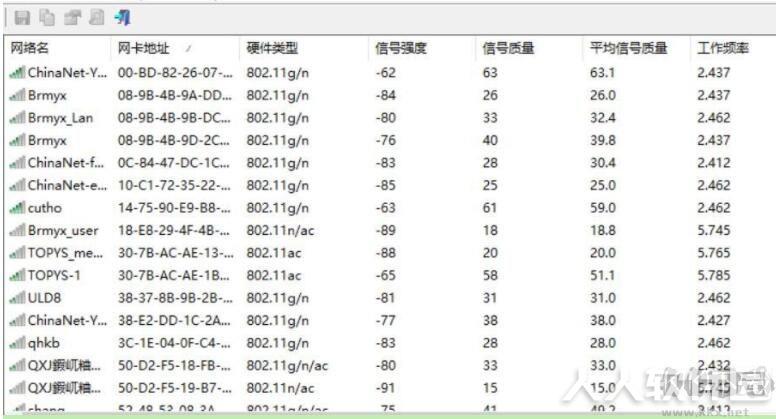The width and height of the screenshot is (776, 419).
Task: Click MAC address 14-75-90-E9-B8
Action: (175, 208)
